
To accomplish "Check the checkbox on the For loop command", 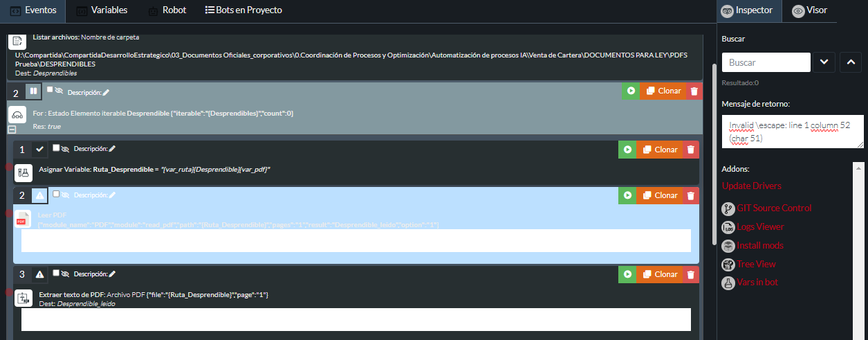I will (x=50, y=89).
